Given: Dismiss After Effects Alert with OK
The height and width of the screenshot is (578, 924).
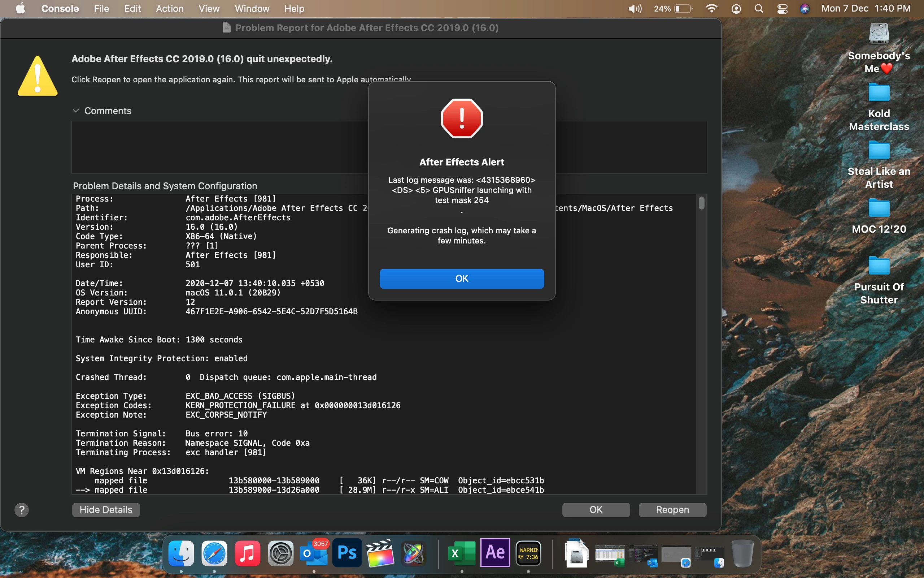Looking at the screenshot, I should click(462, 278).
